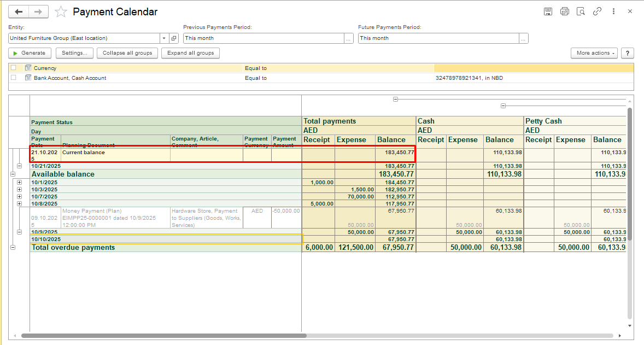Open the More actions menu
This screenshot has height=345, width=644.
click(594, 53)
